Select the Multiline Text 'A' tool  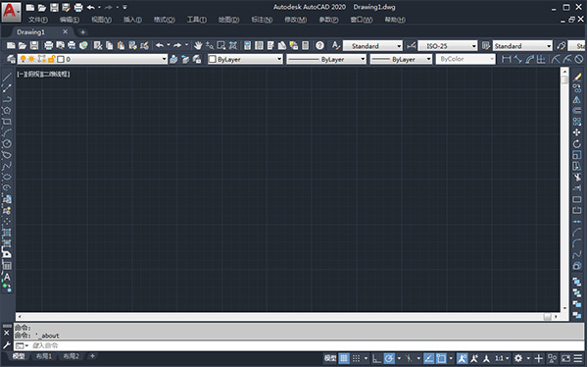(x=7, y=277)
